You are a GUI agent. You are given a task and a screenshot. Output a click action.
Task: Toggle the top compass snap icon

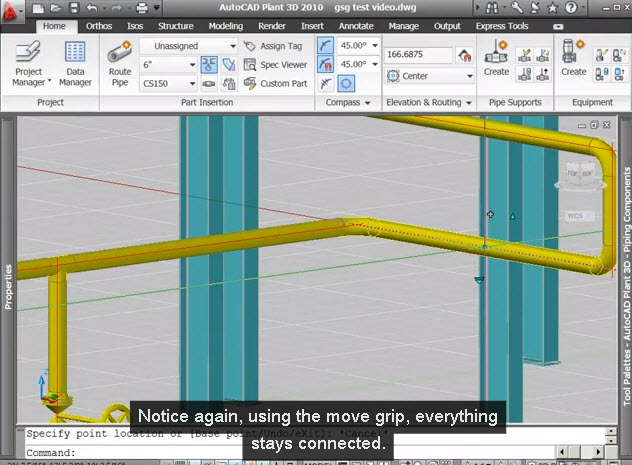325,45
